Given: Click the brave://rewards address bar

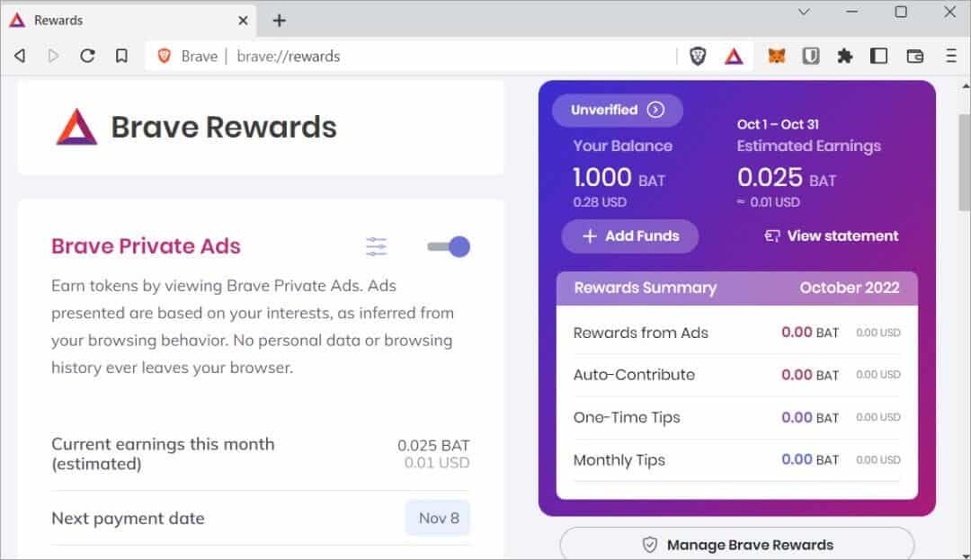Looking at the screenshot, I should click(x=411, y=57).
